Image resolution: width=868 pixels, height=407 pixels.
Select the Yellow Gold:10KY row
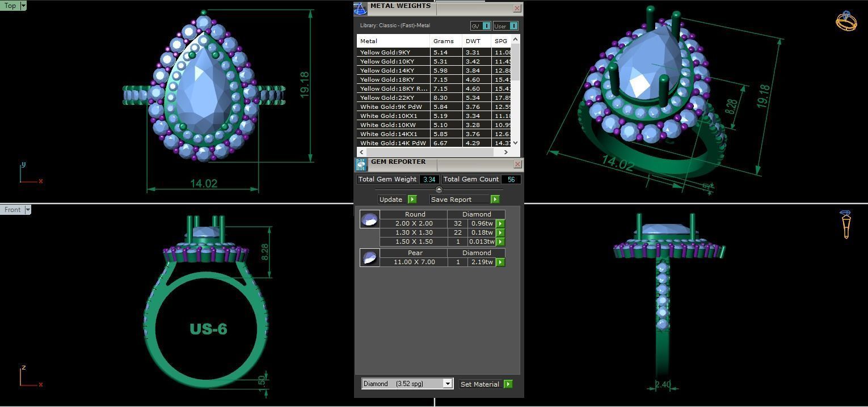click(434, 61)
